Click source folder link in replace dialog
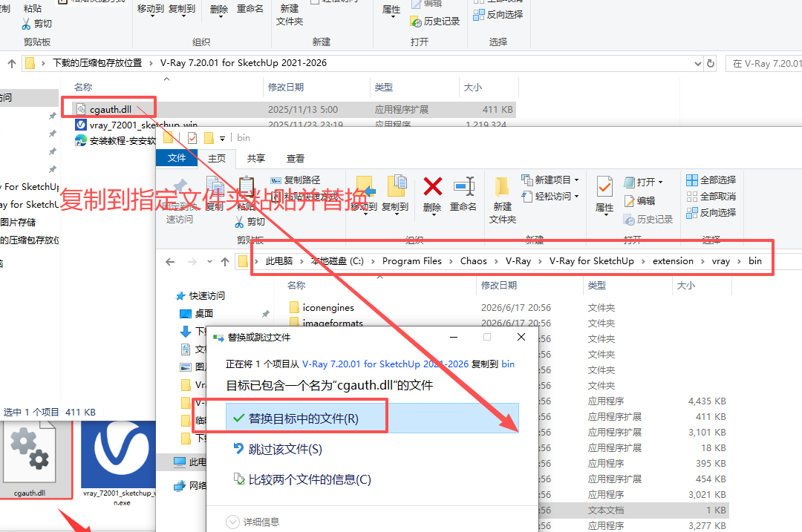Screen dimensions: 802x532 point(385,364)
